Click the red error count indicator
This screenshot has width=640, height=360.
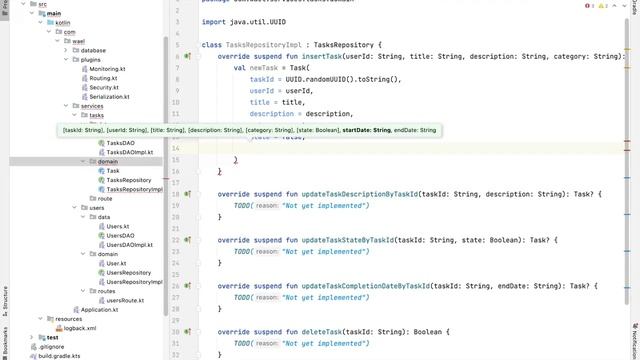[590, 6]
